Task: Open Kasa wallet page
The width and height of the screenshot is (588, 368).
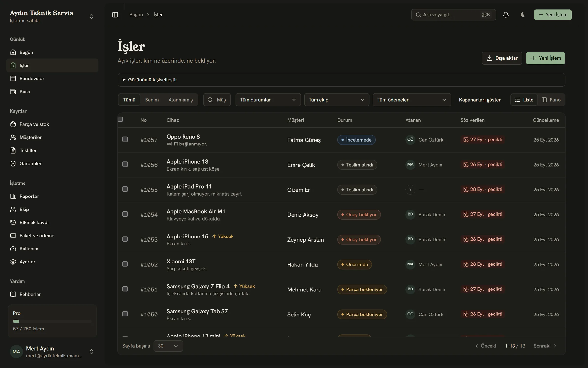Action: pos(52,92)
